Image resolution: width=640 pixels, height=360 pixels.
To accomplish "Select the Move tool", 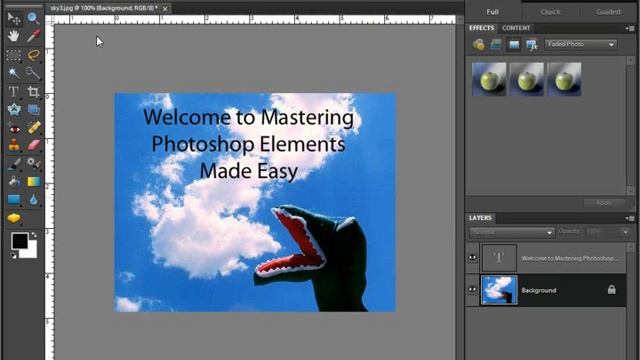I will tap(13, 18).
